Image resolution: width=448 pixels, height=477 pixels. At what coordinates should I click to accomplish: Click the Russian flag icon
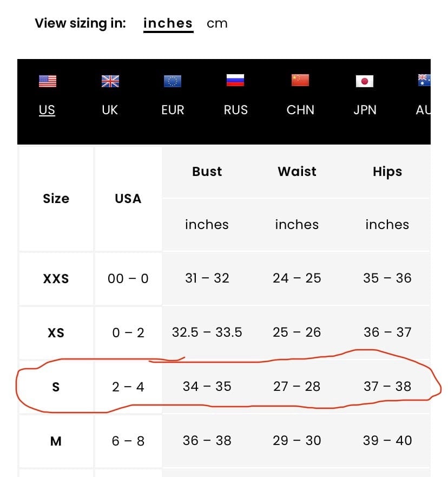coord(235,80)
